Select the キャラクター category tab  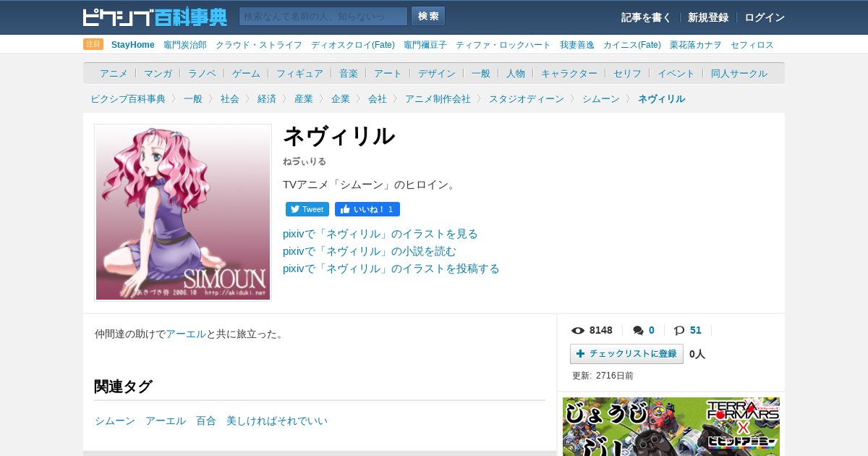[x=569, y=73]
